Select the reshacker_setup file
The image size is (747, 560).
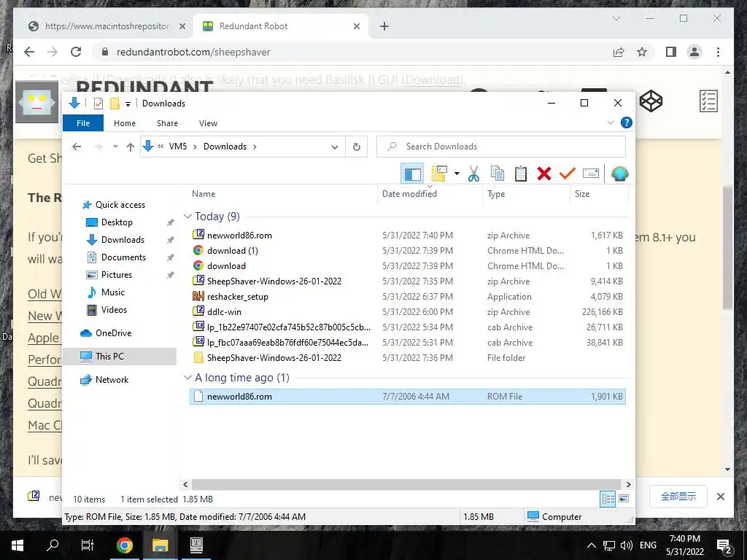[x=409, y=297]
